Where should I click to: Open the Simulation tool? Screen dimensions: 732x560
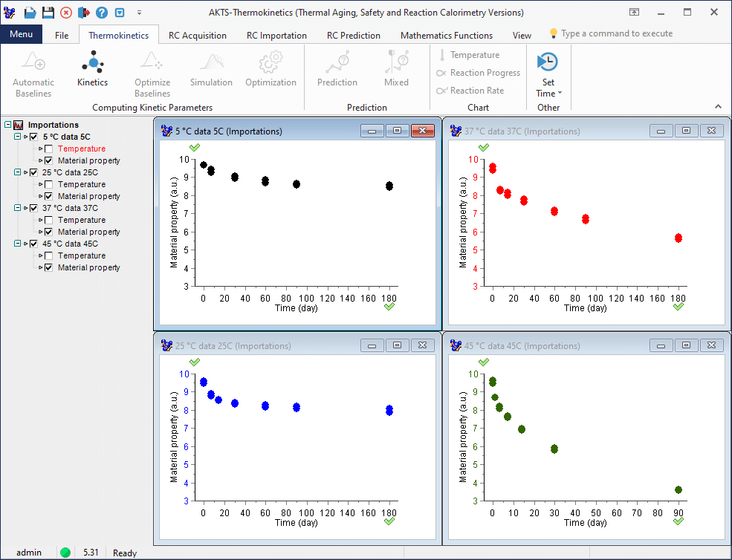[211, 71]
